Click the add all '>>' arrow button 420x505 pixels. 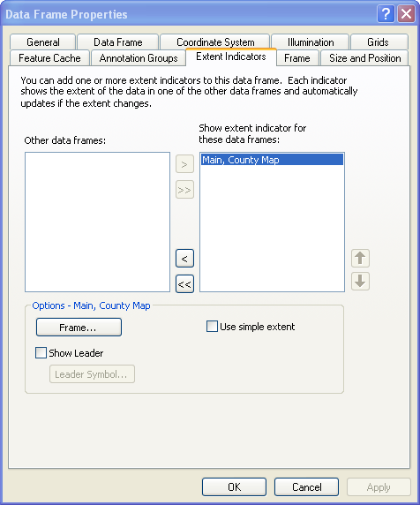(184, 189)
